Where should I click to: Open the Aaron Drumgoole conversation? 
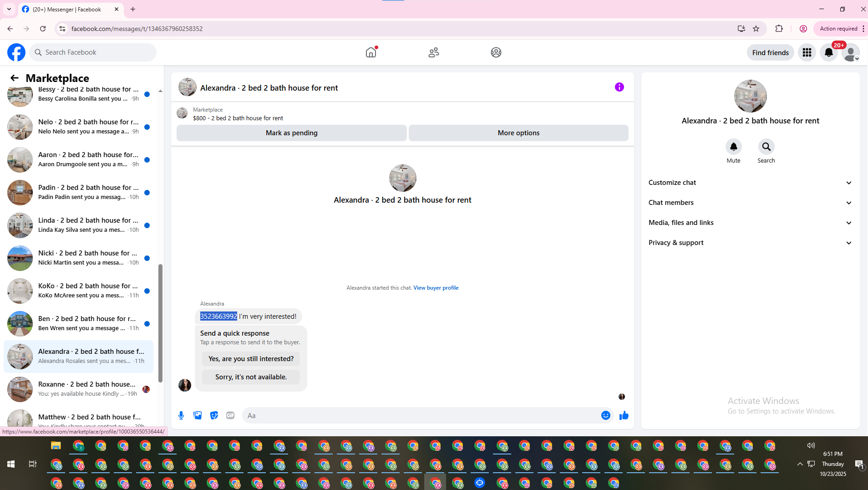click(78, 160)
